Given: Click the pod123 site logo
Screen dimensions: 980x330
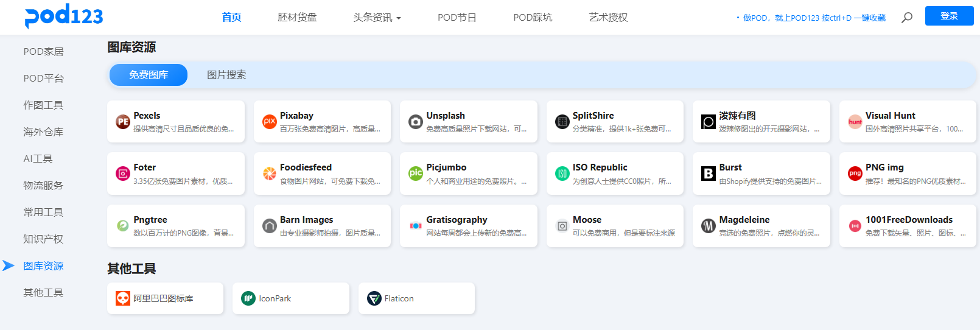Looking at the screenshot, I should point(64,16).
